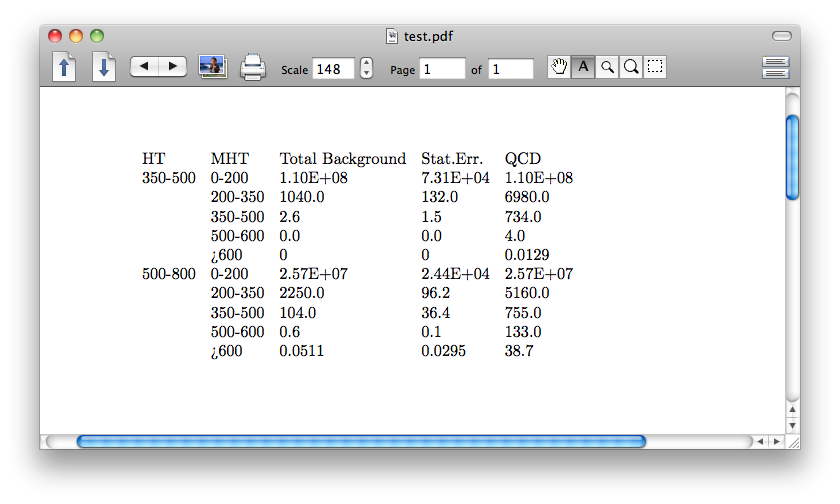Adjust scale using the stepper arrows

[x=366, y=68]
